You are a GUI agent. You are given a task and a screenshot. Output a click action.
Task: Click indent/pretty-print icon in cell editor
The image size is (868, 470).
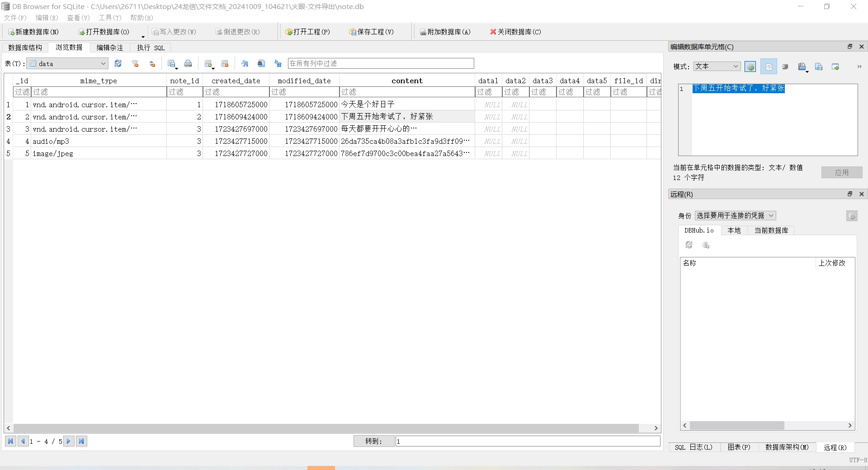coord(785,66)
